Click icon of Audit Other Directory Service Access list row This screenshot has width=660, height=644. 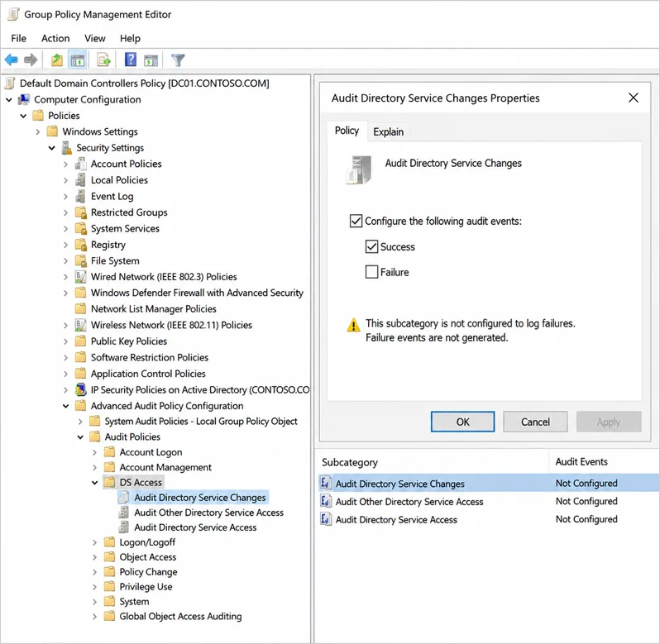(x=326, y=501)
